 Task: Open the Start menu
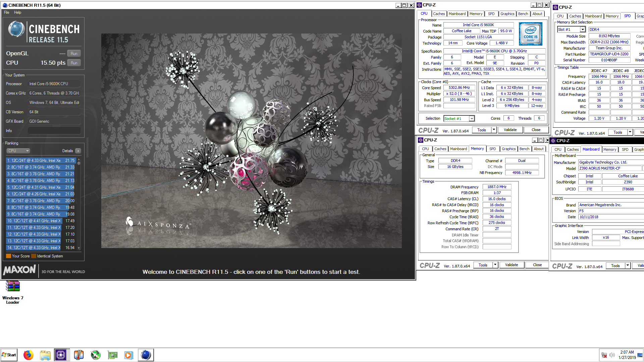tap(9, 355)
